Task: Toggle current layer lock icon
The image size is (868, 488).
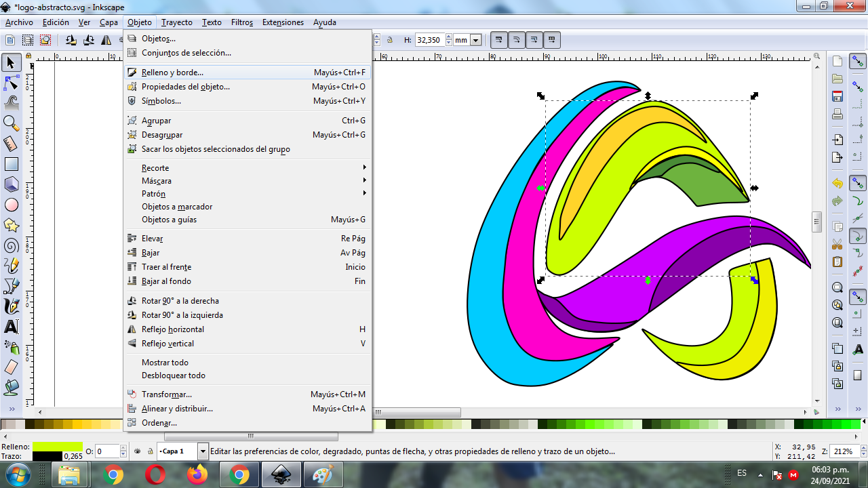Action: pyautogui.click(x=150, y=451)
